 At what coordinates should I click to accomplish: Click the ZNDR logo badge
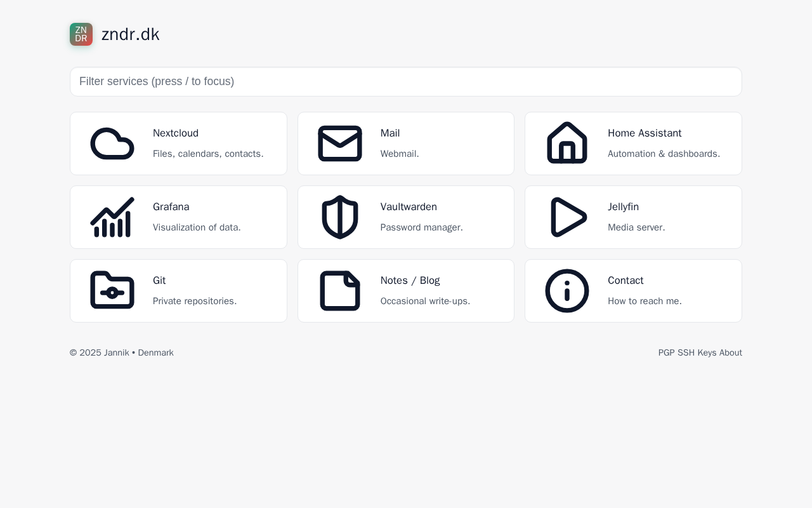[81, 34]
